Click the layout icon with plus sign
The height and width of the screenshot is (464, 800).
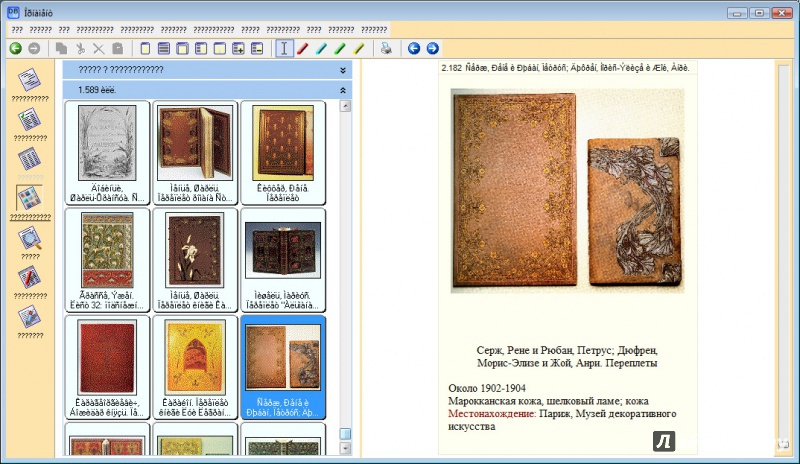(238, 48)
